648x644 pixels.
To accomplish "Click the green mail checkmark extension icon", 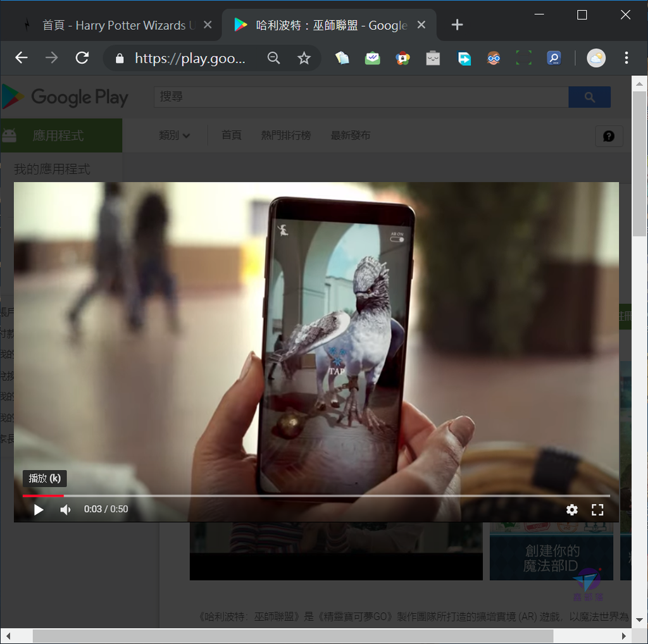I will click(372, 58).
